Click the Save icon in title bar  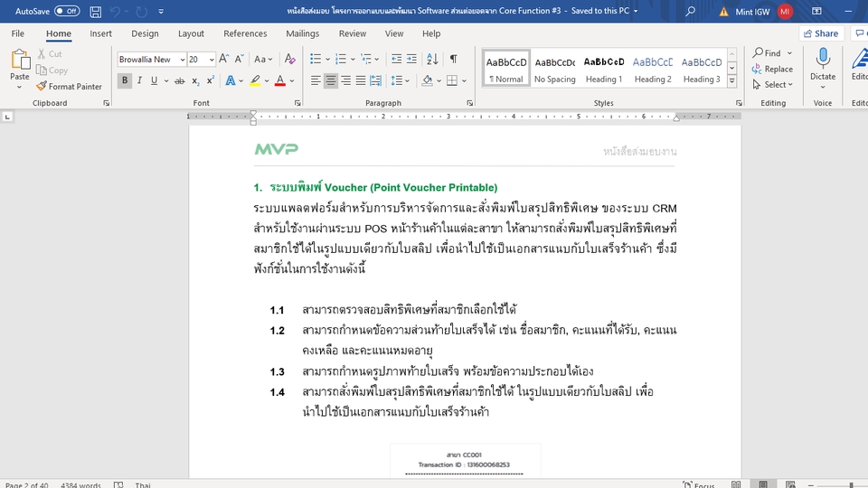(x=96, y=11)
